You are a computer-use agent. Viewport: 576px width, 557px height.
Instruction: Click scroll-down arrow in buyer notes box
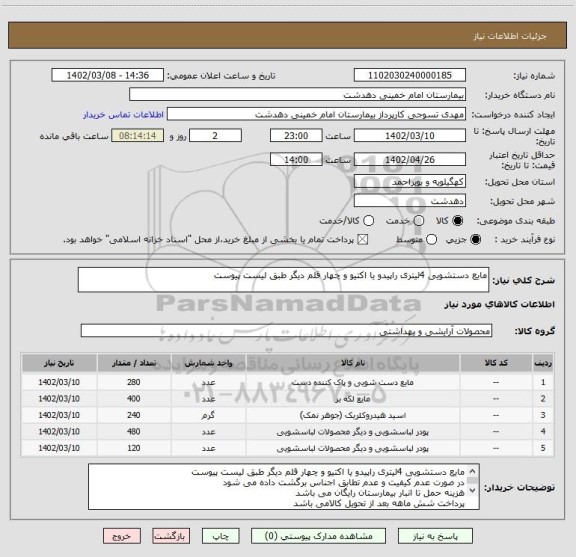[x=472, y=490]
